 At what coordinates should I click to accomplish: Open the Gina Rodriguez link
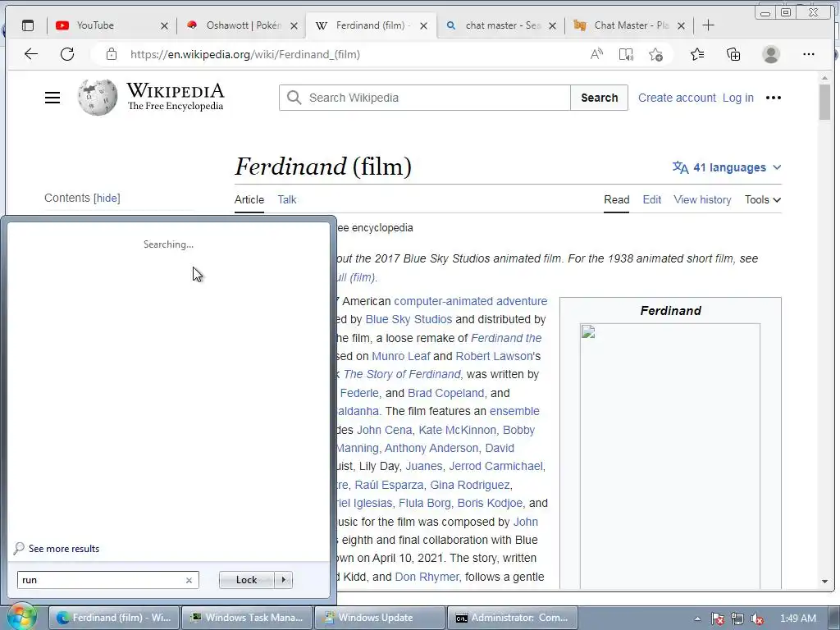470,485
